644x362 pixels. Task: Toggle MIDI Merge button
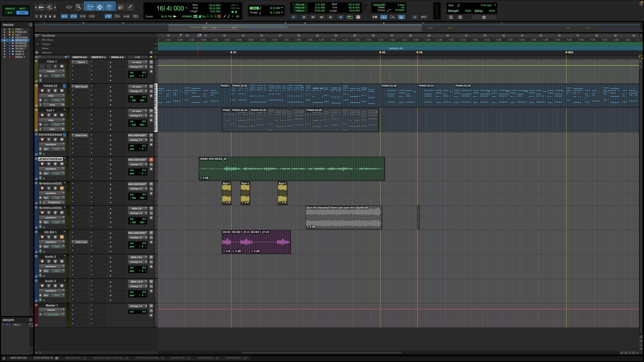(392, 17)
